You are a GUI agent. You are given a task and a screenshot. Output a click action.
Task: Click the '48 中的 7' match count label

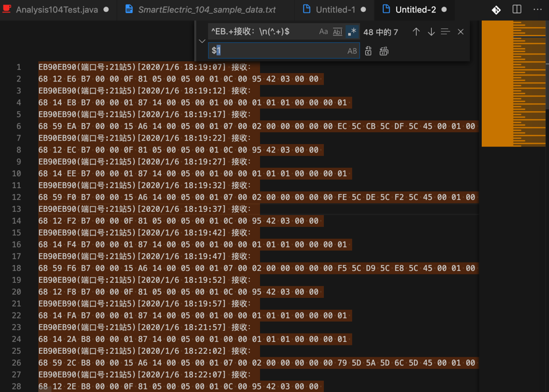pyautogui.click(x=380, y=32)
